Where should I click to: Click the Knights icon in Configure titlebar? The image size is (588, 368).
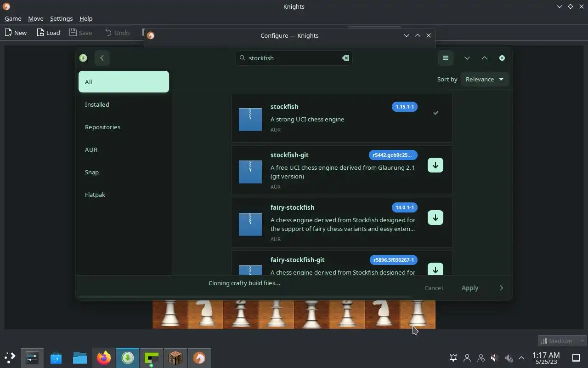click(151, 35)
